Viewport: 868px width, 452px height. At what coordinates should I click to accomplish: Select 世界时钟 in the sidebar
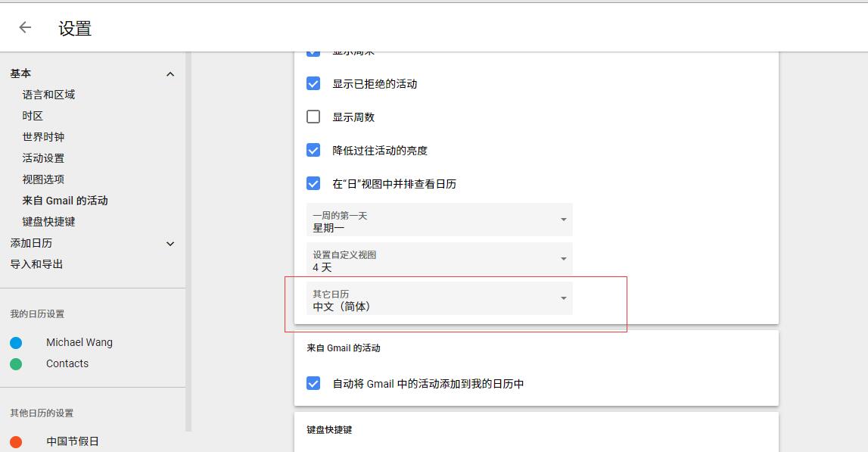click(43, 136)
